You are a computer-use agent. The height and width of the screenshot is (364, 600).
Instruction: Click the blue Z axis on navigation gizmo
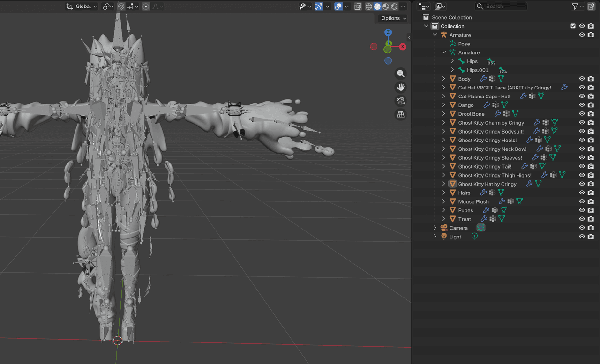[388, 32]
